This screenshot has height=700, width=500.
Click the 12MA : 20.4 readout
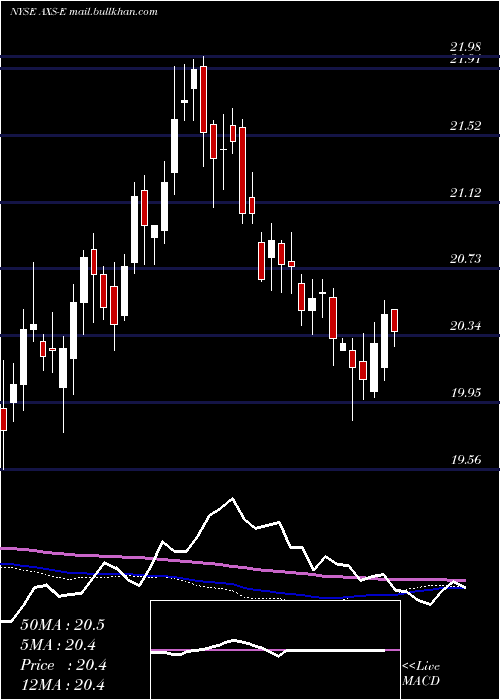click(x=63, y=685)
